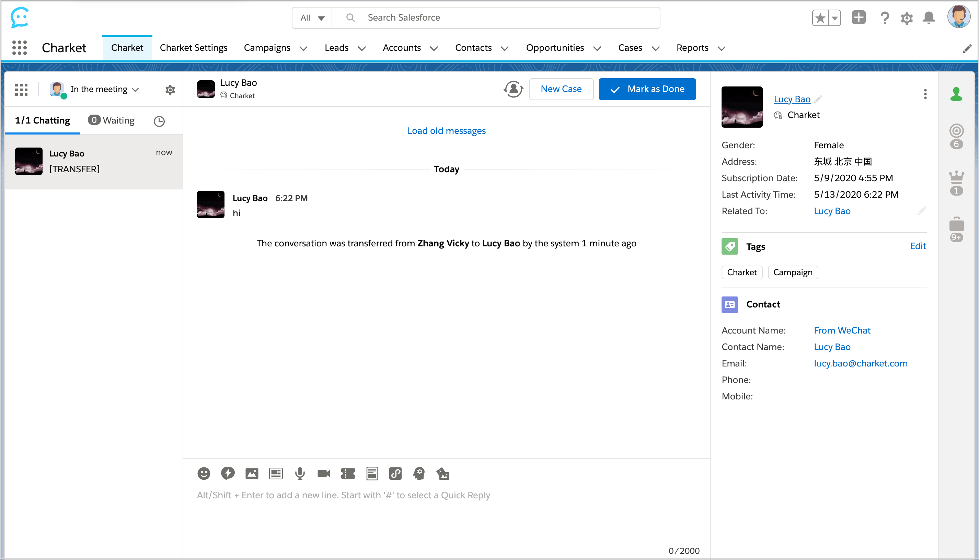
Task: Expand the Contacts tab chevron
Action: pos(505,48)
